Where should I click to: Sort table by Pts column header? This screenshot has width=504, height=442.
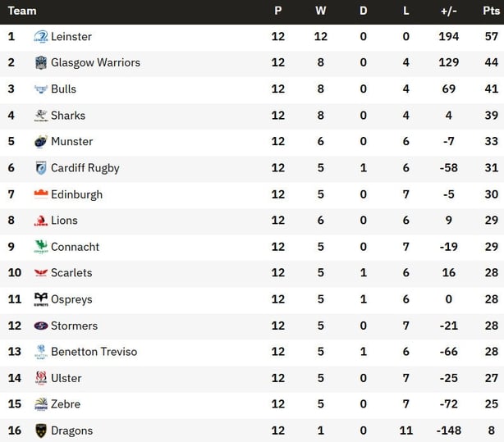(491, 11)
